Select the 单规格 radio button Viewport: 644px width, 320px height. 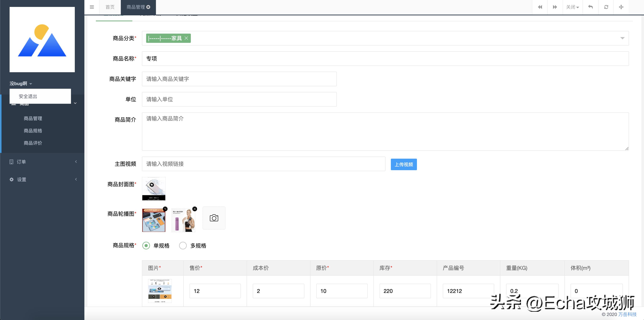click(146, 246)
